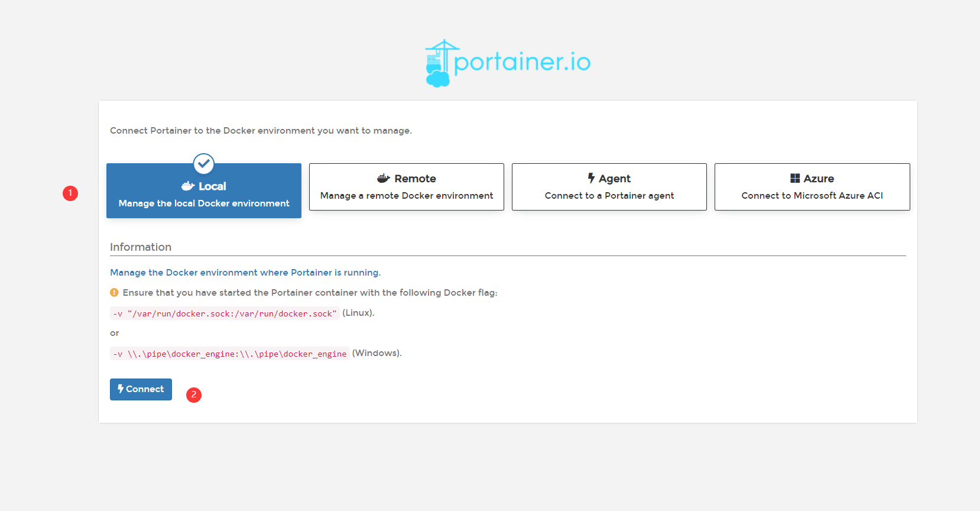
Task: Click the lightning bolt icon beside Agent
Action: [x=591, y=178]
